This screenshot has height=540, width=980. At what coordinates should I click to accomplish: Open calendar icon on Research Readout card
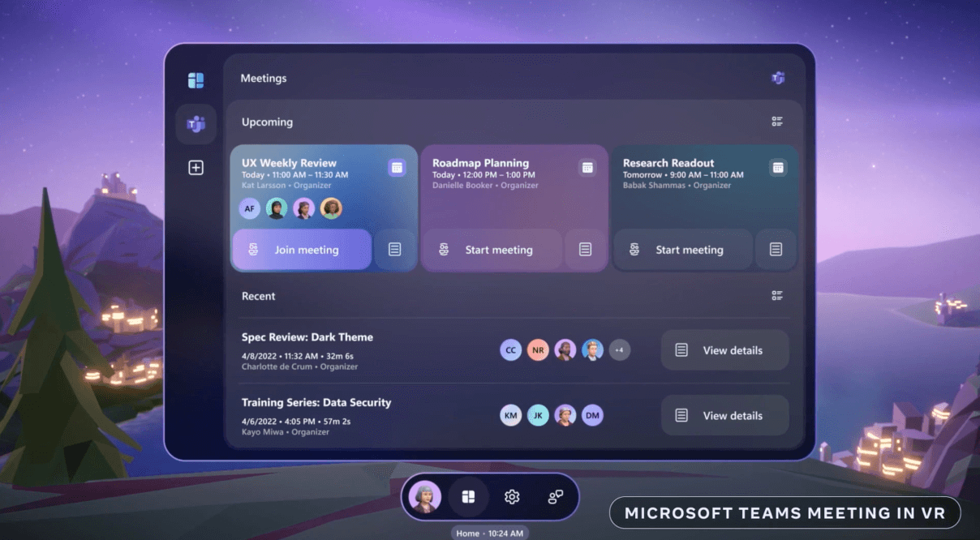(x=778, y=167)
